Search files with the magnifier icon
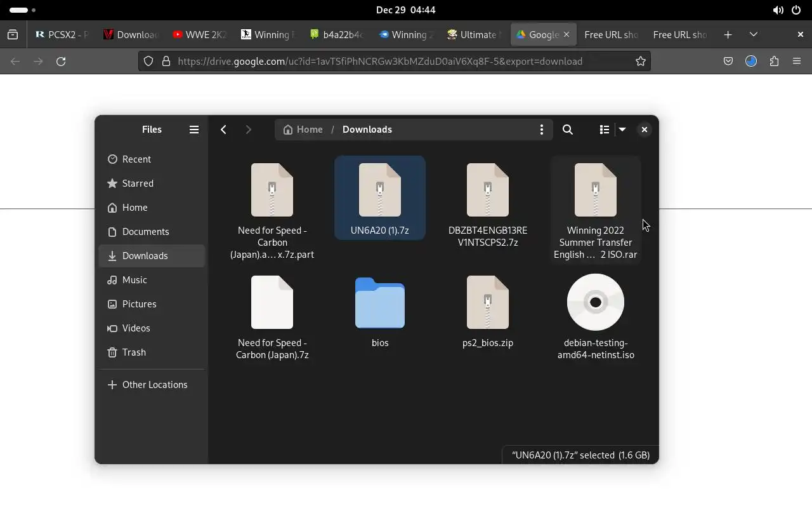Screen dimensions: 812x508 pyautogui.click(x=568, y=130)
